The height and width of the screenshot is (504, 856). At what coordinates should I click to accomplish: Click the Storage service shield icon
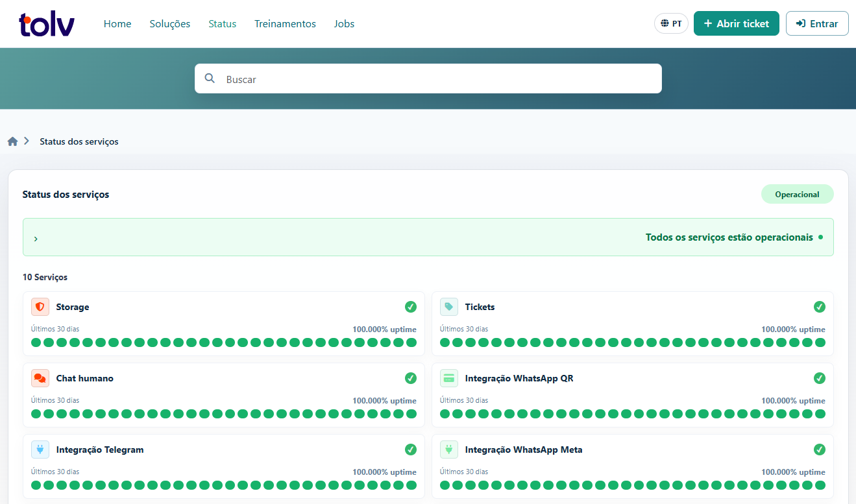[x=40, y=307]
